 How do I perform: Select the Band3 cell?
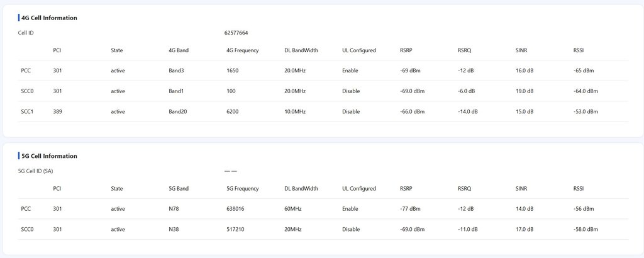[176, 70]
